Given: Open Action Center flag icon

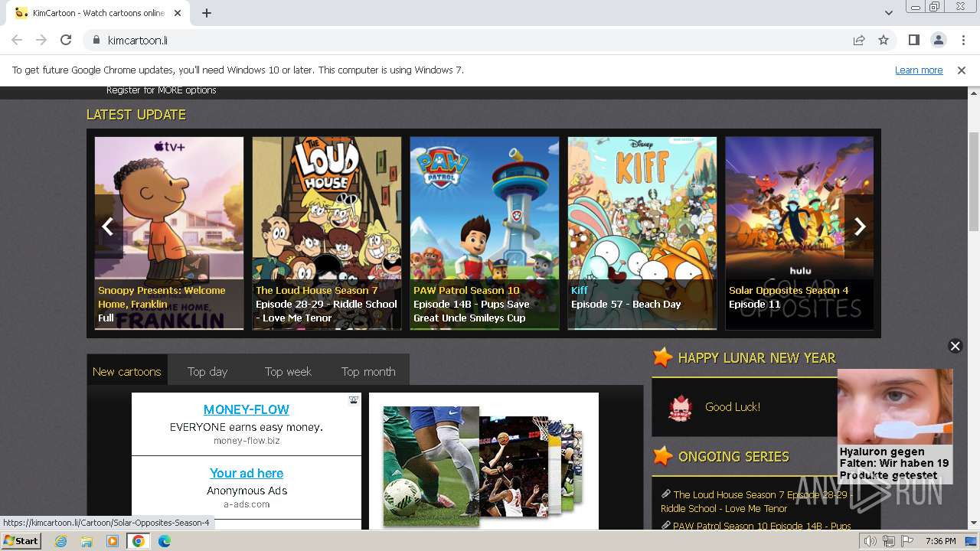Looking at the screenshot, I should click(x=906, y=541).
